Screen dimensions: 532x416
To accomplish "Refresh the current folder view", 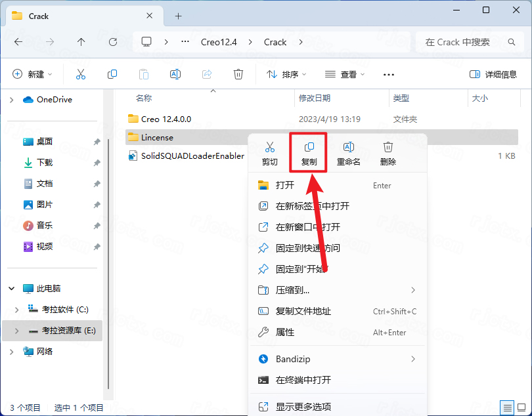I will (113, 42).
